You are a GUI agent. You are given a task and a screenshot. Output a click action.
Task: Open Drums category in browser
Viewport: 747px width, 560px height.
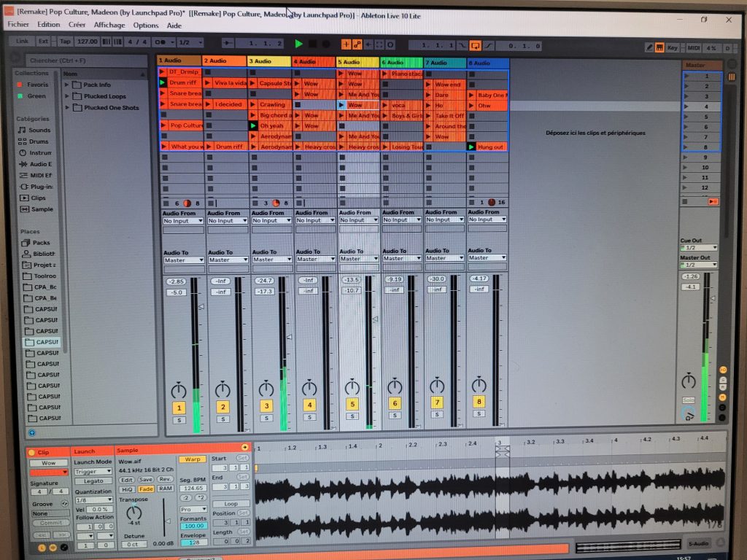coord(34,141)
